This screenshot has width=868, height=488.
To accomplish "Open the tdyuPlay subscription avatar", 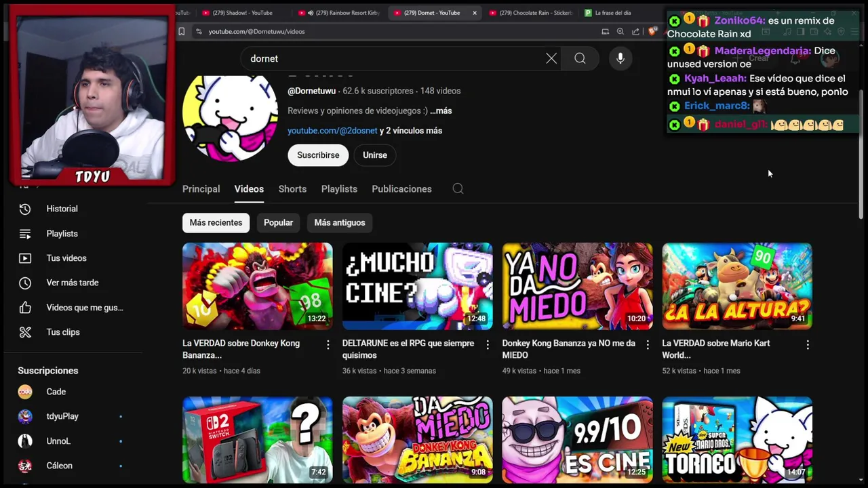I will 25,416.
